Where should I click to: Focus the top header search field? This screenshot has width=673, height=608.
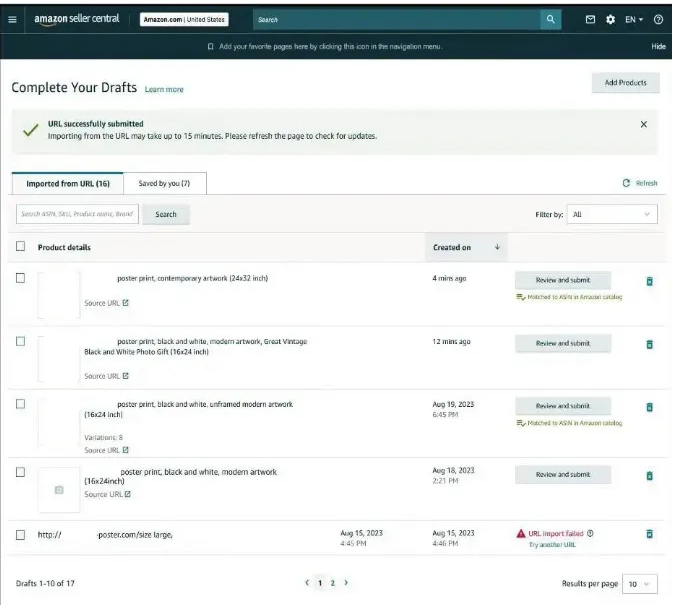397,19
